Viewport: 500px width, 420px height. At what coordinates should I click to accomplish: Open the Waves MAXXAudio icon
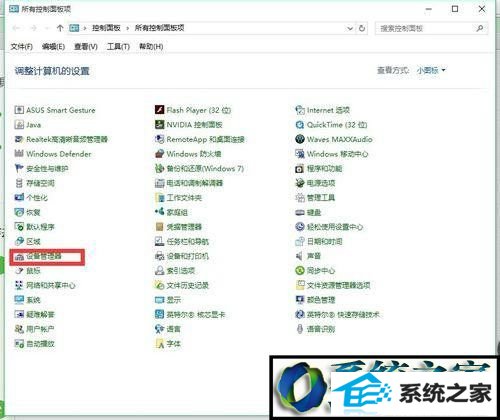[x=300, y=139]
